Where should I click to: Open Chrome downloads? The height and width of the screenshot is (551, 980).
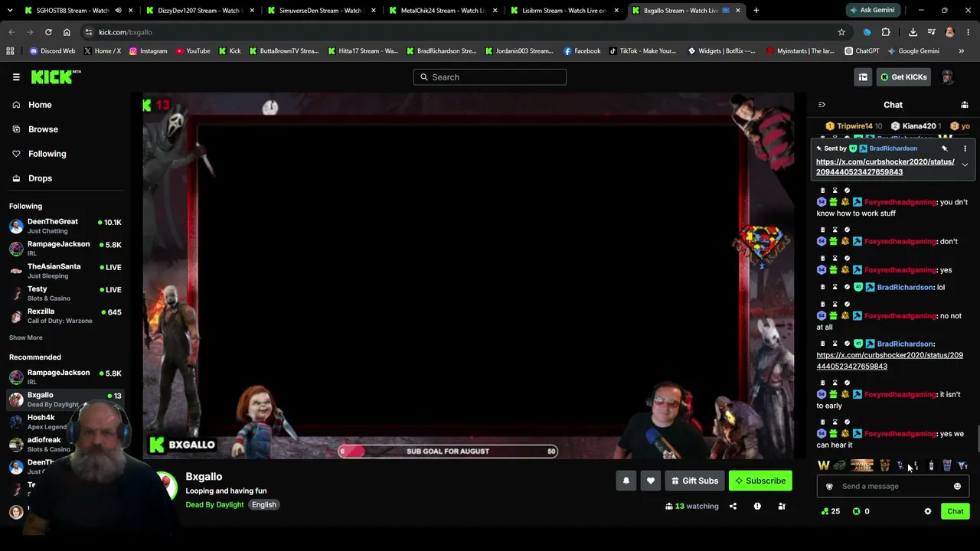(x=913, y=32)
